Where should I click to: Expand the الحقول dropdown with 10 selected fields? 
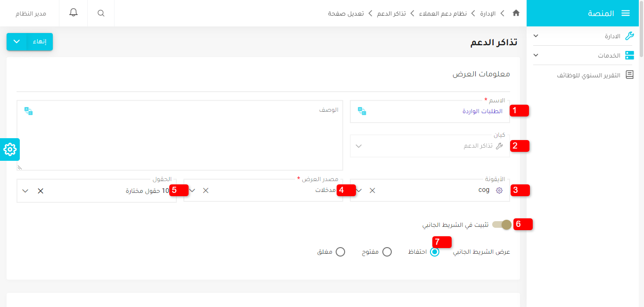(x=25, y=191)
